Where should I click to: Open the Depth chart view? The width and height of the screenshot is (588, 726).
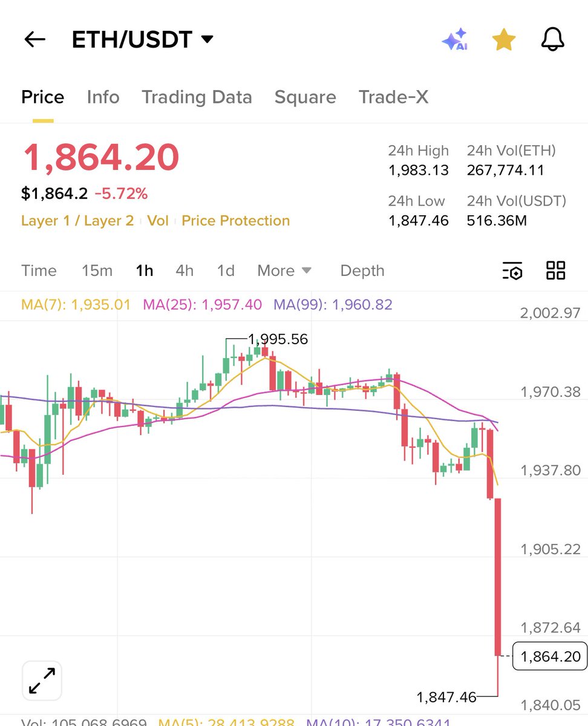tap(362, 270)
